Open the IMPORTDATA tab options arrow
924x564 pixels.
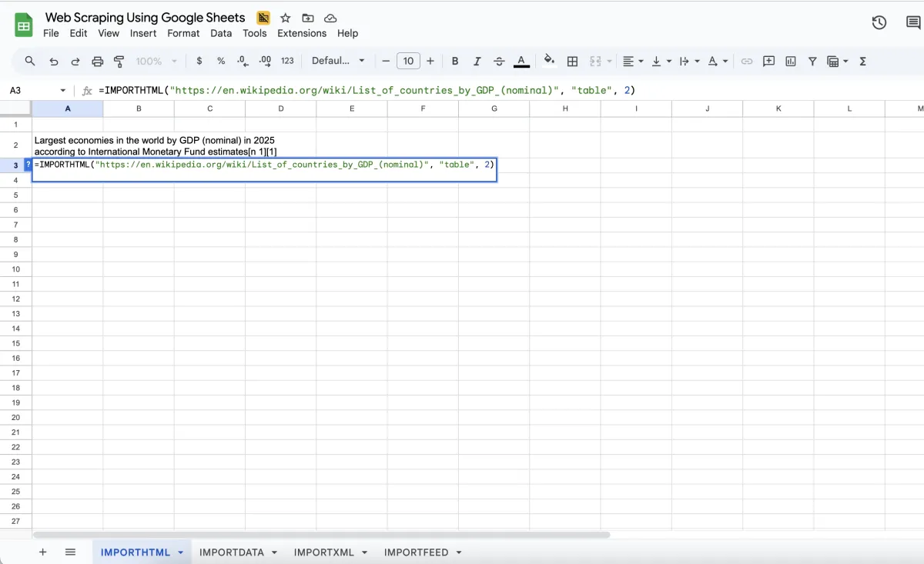click(x=274, y=552)
